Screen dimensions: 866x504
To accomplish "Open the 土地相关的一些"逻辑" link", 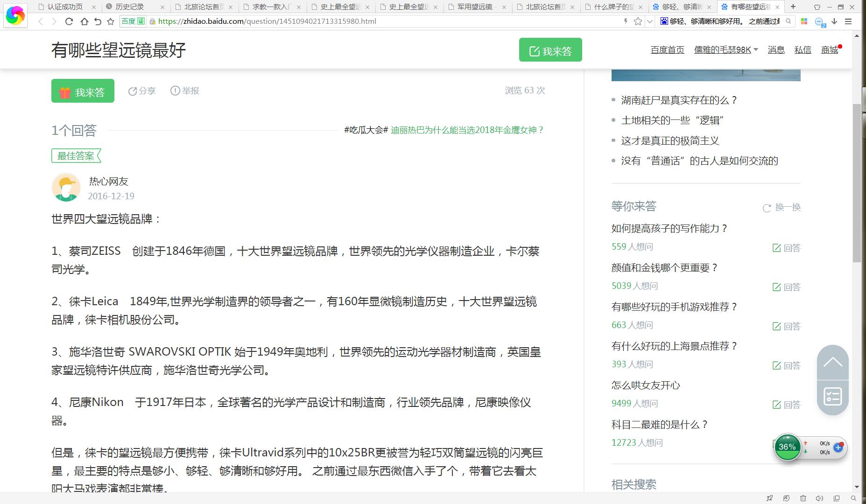I will point(672,120).
